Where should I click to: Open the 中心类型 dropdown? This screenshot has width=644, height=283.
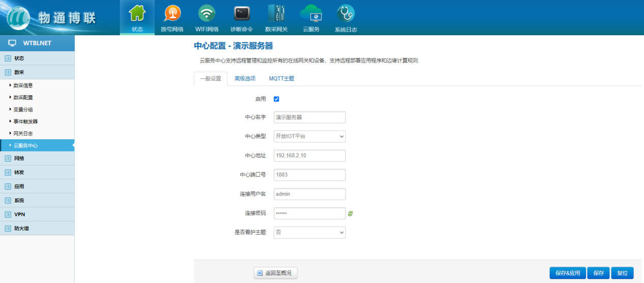[309, 136]
